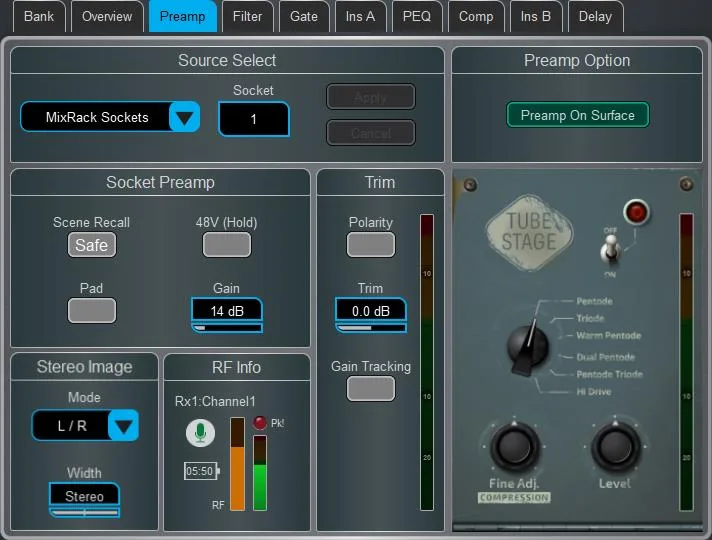Image resolution: width=712 pixels, height=540 pixels.
Task: Toggle the Pad switch
Action: coord(92,311)
